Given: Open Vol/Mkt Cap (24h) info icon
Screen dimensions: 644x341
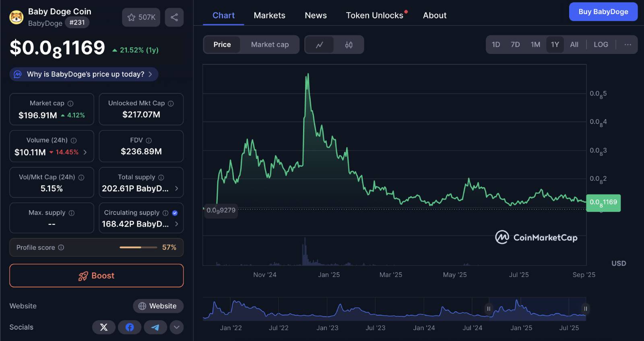Looking at the screenshot, I should (x=81, y=178).
